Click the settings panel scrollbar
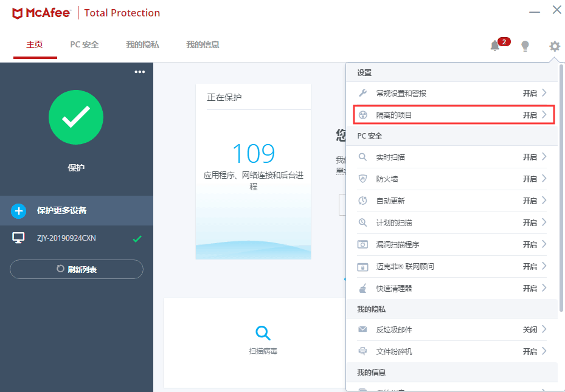 [561, 188]
